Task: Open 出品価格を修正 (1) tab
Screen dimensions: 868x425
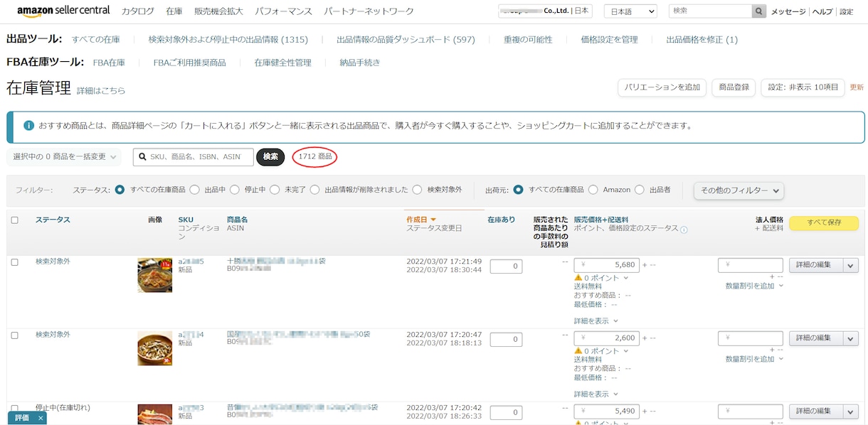Action: [x=702, y=40]
